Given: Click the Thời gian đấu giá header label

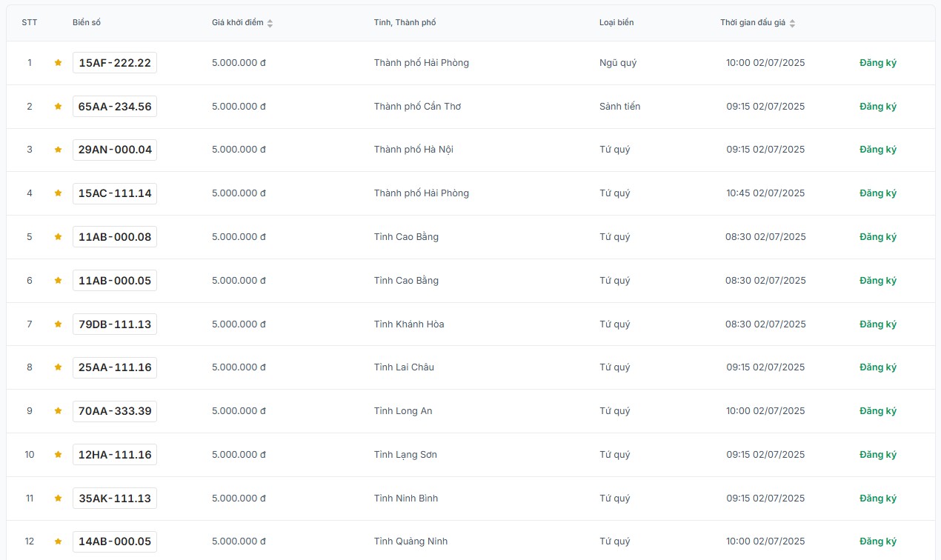Looking at the screenshot, I should [753, 23].
